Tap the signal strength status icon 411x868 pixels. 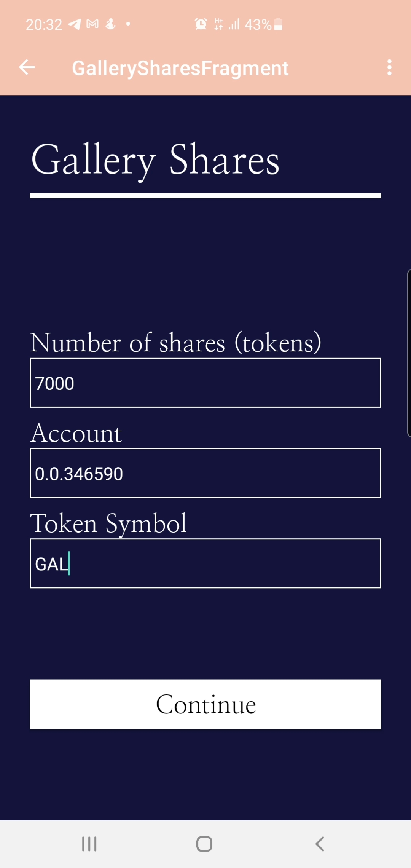tap(234, 24)
